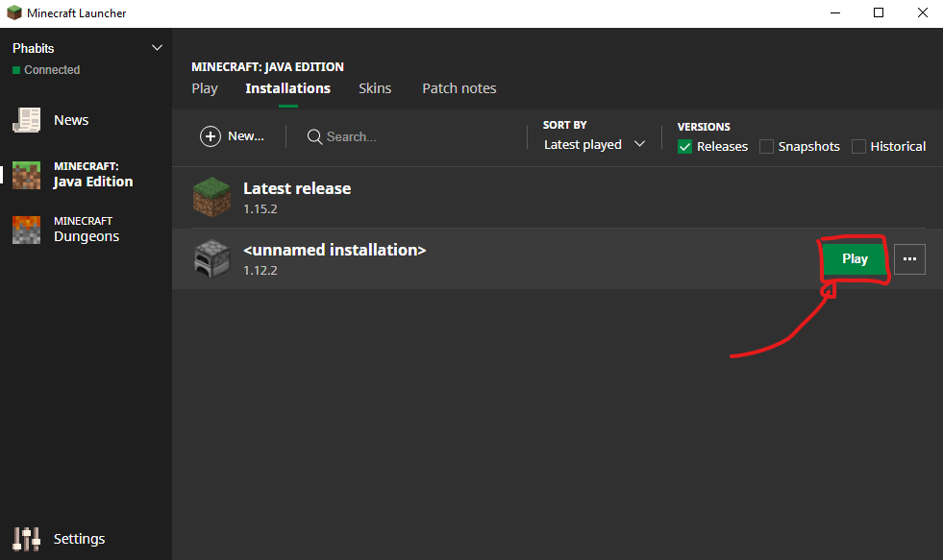
Task: Uncheck the Releases checkbox
Action: coord(684,147)
